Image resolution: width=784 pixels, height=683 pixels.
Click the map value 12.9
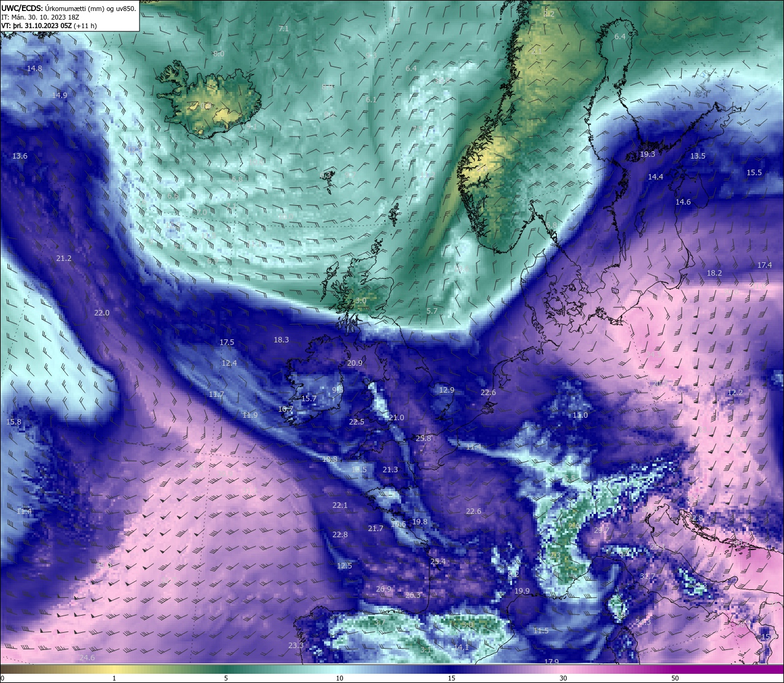[x=447, y=390]
